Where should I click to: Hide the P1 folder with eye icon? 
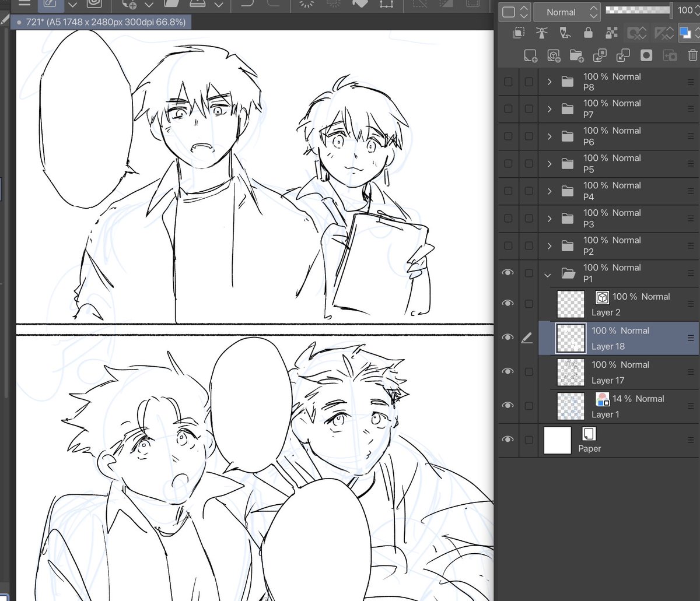coord(508,273)
